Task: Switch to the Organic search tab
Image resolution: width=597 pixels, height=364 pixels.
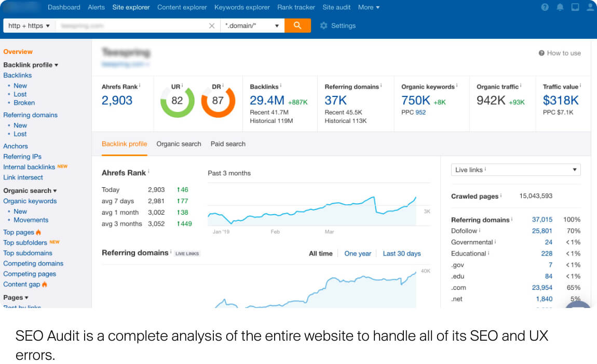Action: [x=179, y=144]
